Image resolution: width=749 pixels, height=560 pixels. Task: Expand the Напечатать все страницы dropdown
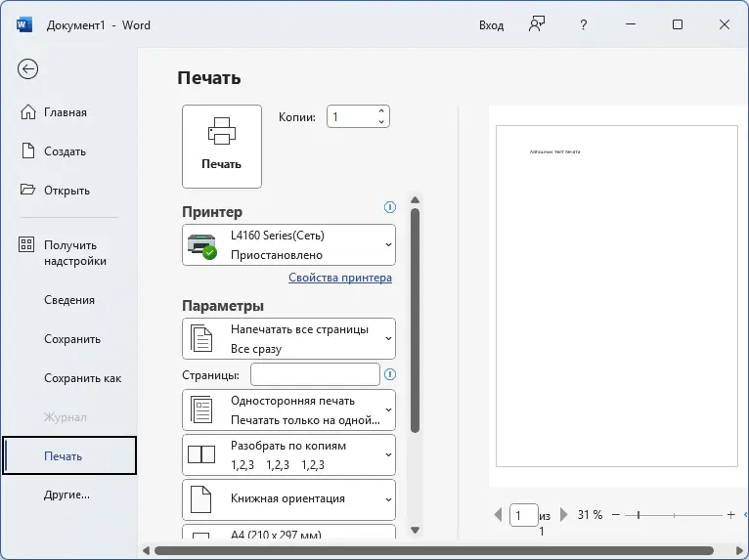288,338
